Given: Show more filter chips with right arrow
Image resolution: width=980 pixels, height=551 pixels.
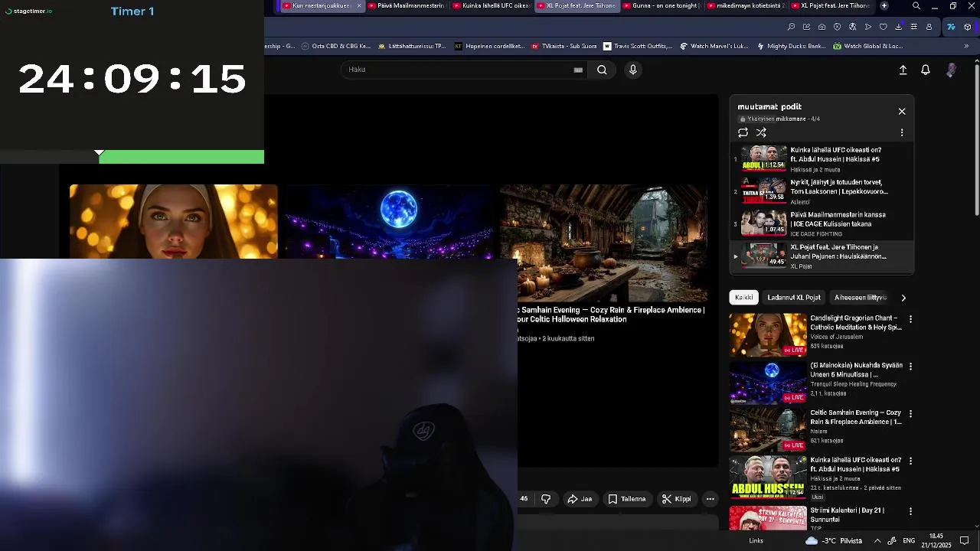Looking at the screenshot, I should tap(903, 298).
